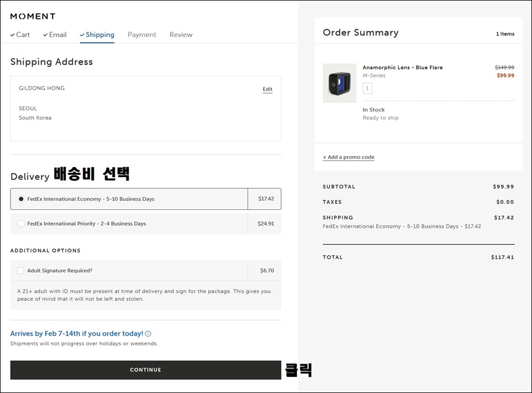Screen dimensions: 532x393
Task: Click the $99.99 sale price
Action: (x=505, y=75)
